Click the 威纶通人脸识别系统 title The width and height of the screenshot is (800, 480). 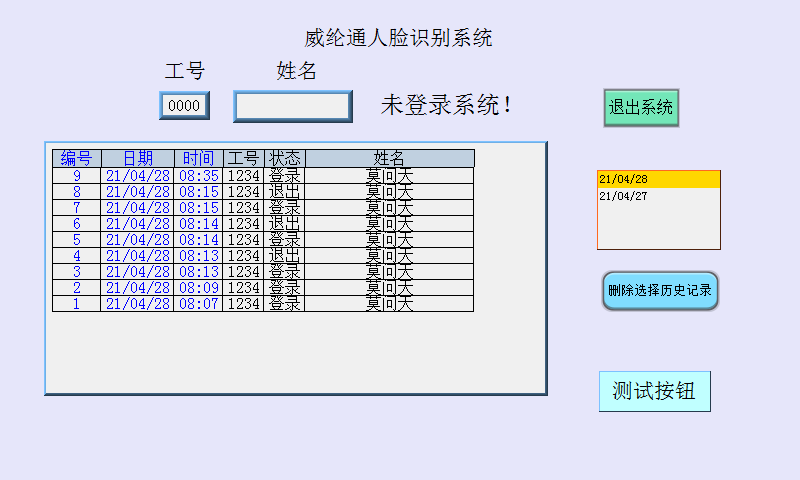pos(398,39)
